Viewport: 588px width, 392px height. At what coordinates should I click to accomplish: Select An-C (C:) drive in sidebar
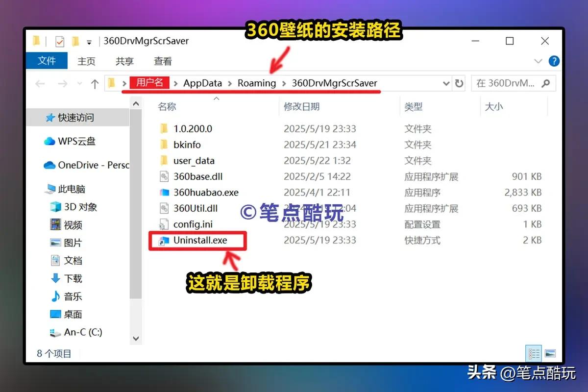pos(82,332)
